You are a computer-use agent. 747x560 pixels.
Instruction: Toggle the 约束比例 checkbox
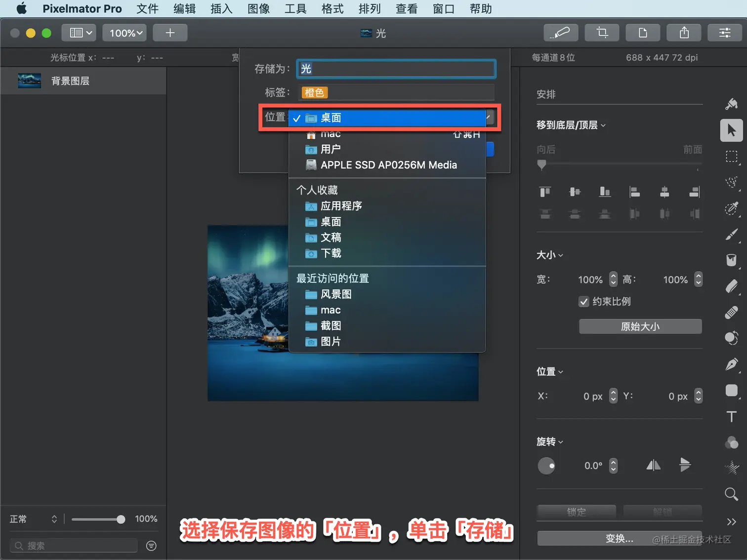point(584,302)
